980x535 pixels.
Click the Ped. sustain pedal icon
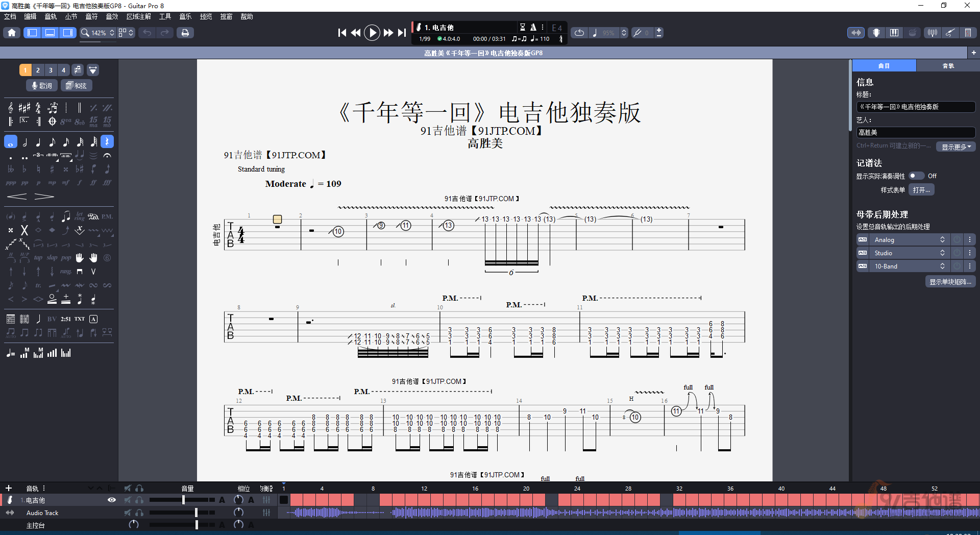point(93,216)
